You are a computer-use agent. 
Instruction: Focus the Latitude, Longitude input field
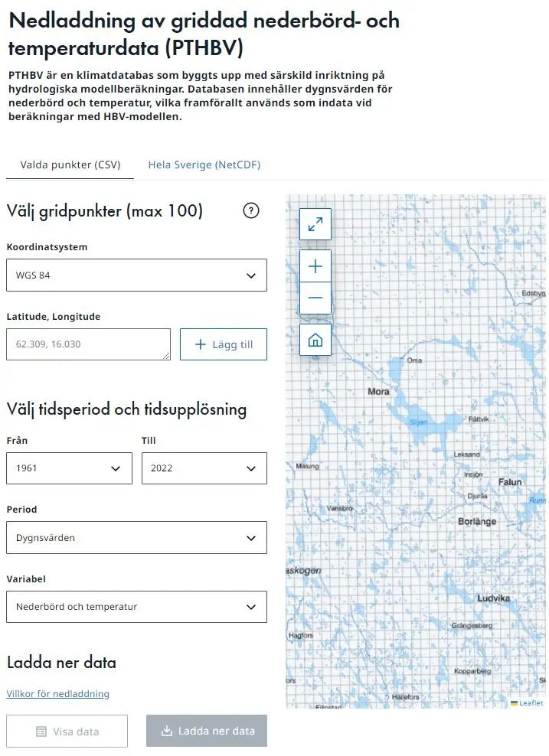[x=88, y=344]
